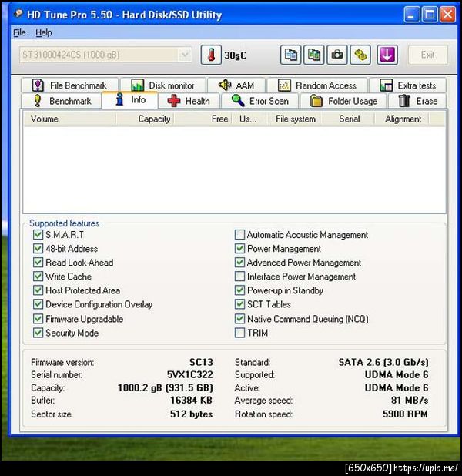Viewport: 462px width, 476px height.
Task: Sort by the Capacity column header
Action: pos(145,119)
